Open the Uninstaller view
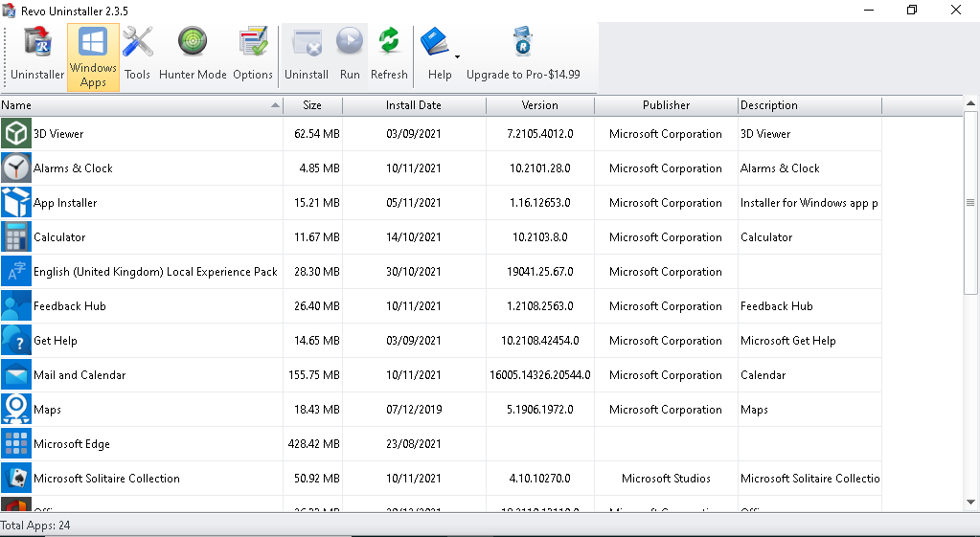This screenshot has width=980, height=537. [x=36, y=57]
